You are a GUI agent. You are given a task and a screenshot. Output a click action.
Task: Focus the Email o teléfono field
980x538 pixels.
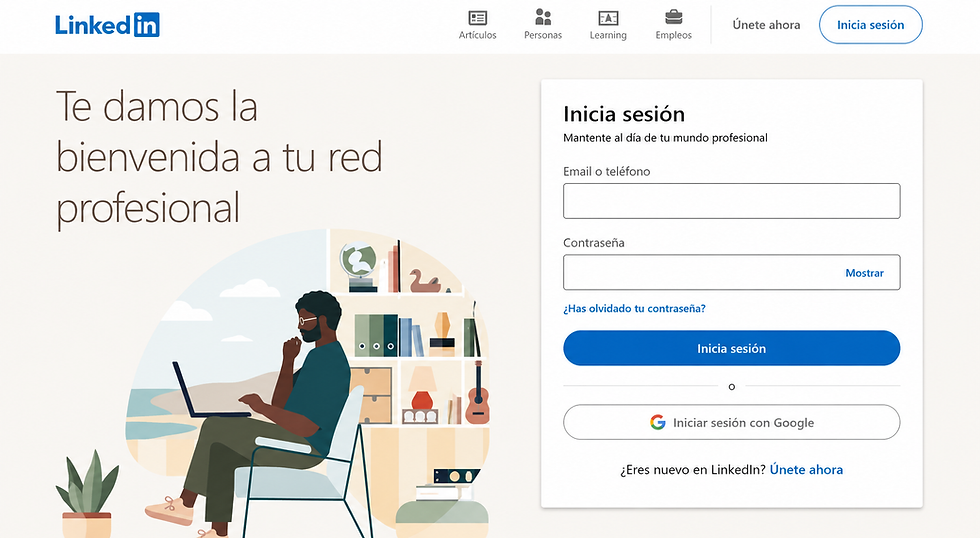point(731,201)
